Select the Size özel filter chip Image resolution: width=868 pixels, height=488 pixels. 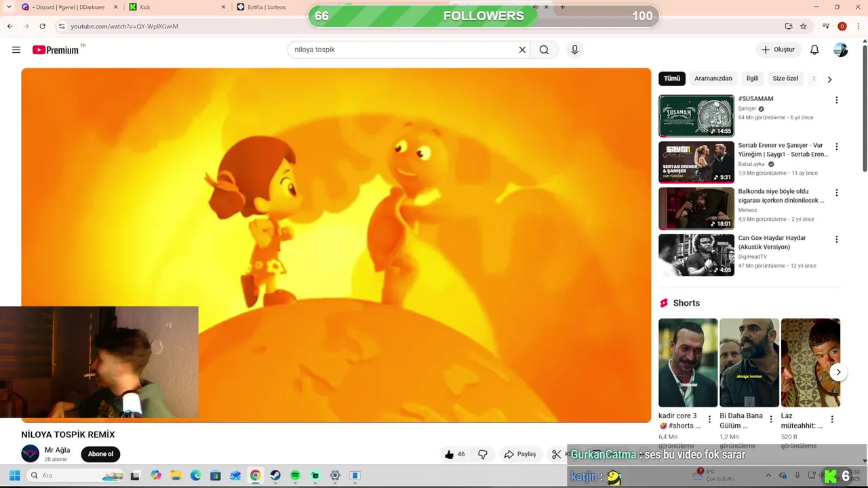(785, 79)
